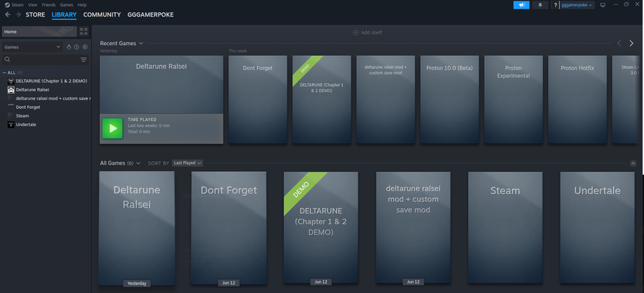The width and height of the screenshot is (644, 293).
Task: Click the question mark help icon
Action: 555,5
